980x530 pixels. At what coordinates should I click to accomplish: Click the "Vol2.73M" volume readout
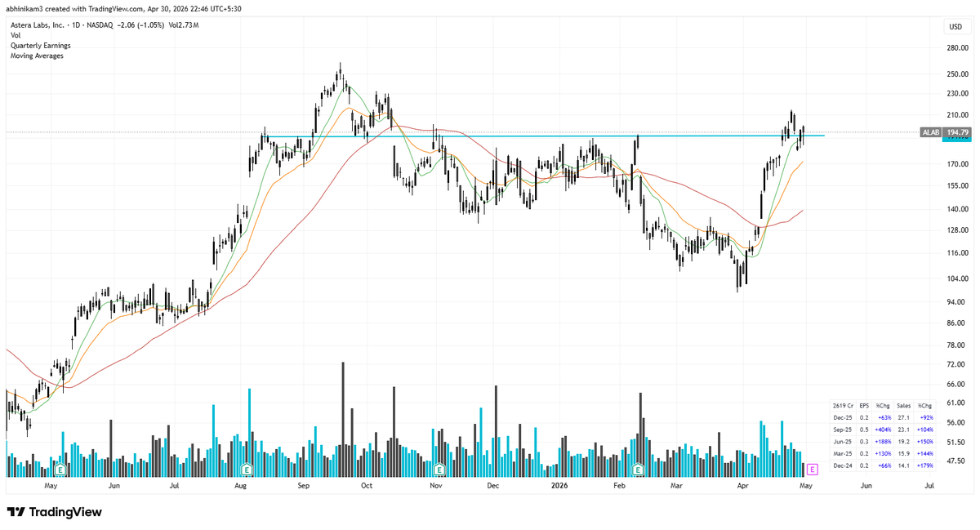(x=183, y=26)
